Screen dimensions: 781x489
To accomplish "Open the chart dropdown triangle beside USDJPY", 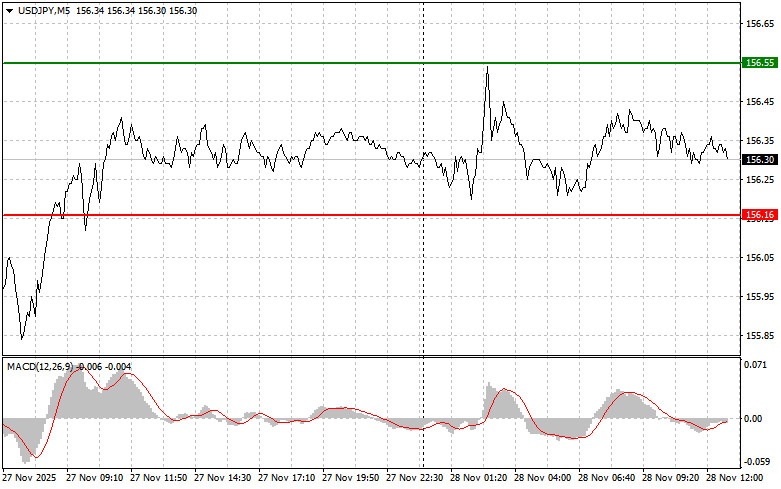I will (x=9, y=11).
